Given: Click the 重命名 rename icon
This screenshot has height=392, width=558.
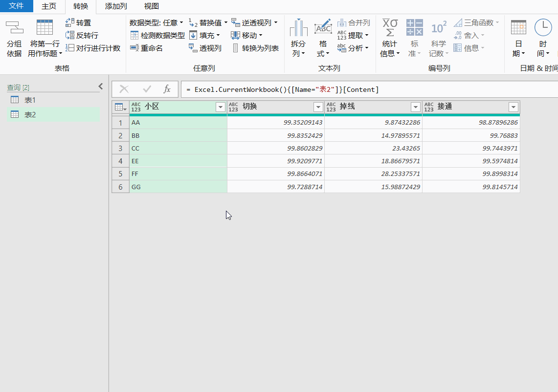Looking at the screenshot, I should point(134,48).
